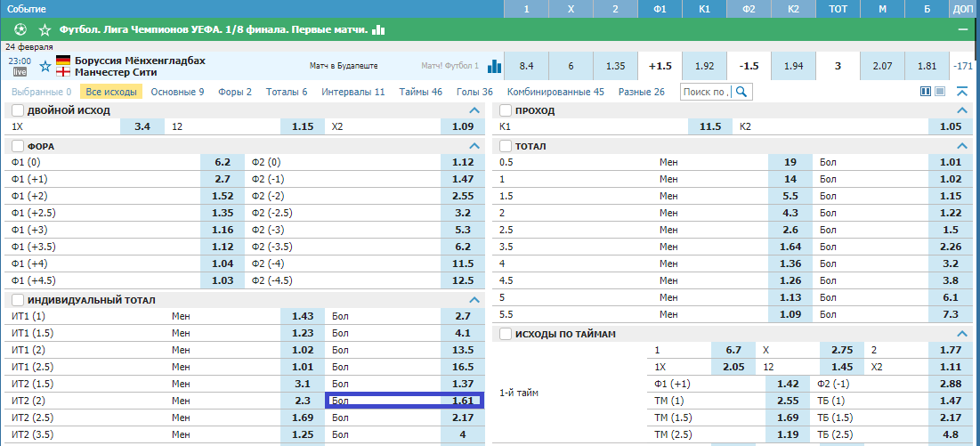Collapse the ТОТАЛ section chevron

coord(962,146)
